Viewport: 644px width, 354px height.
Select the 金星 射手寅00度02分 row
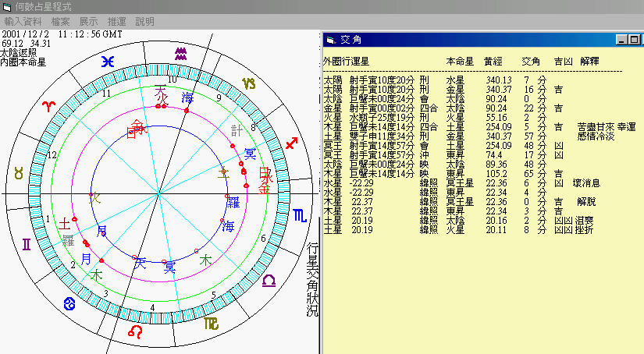point(443,108)
